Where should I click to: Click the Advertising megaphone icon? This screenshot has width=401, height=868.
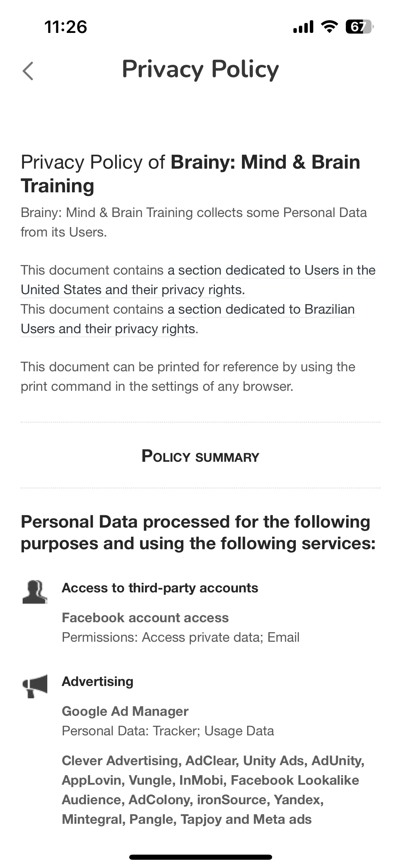tap(35, 686)
